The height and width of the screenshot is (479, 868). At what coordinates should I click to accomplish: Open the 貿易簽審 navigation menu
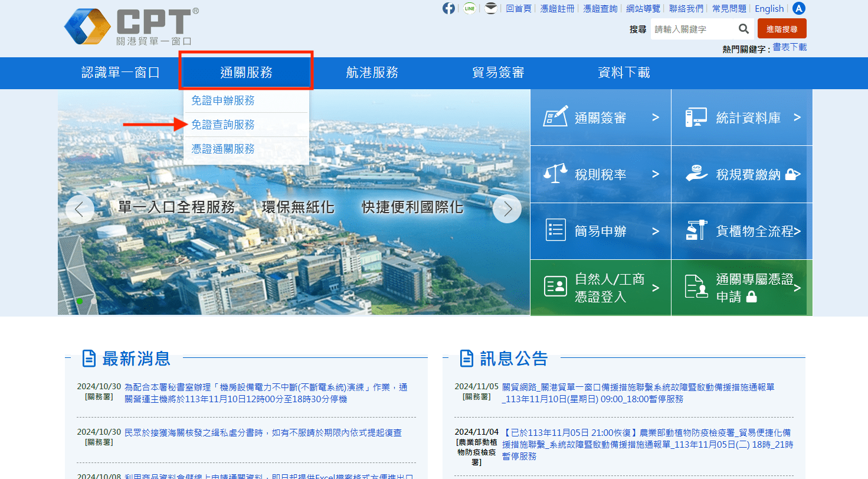[498, 73]
